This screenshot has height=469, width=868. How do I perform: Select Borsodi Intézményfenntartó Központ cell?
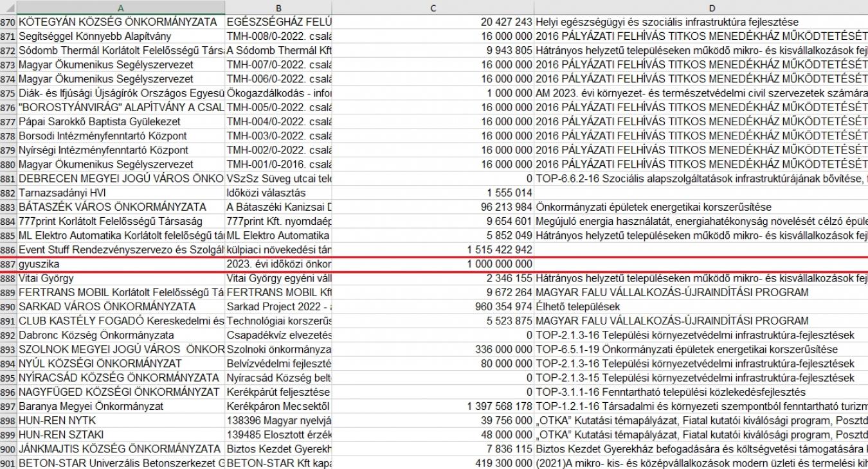click(122, 136)
